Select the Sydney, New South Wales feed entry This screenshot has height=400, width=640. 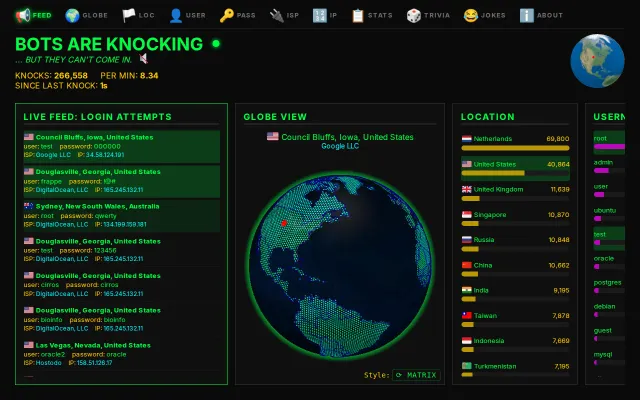coord(122,215)
